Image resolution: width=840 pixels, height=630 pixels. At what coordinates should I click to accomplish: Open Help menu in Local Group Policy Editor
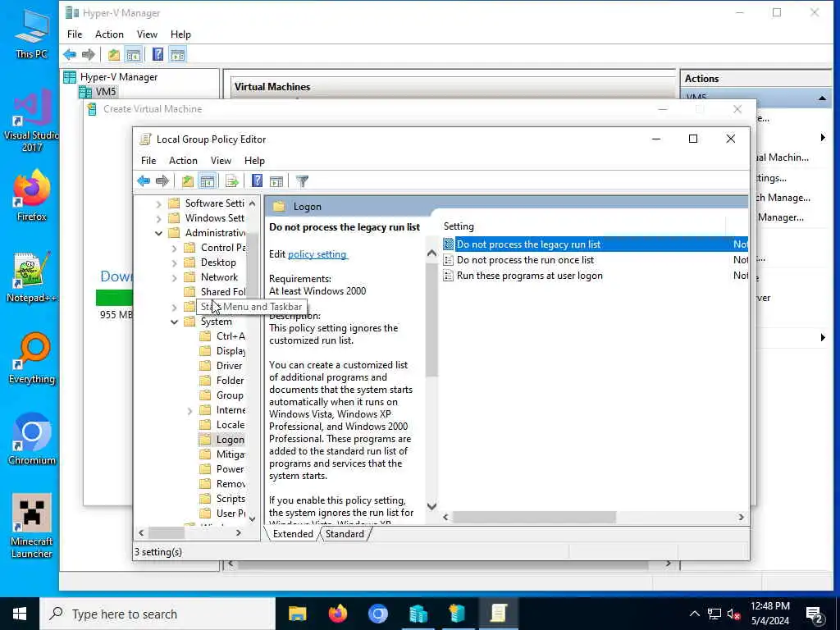click(254, 161)
